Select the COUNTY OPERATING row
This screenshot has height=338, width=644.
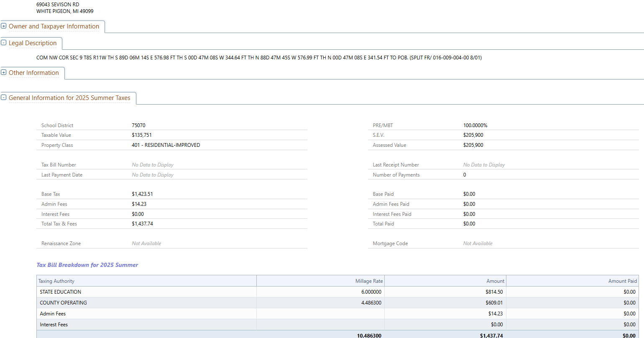tap(64, 303)
